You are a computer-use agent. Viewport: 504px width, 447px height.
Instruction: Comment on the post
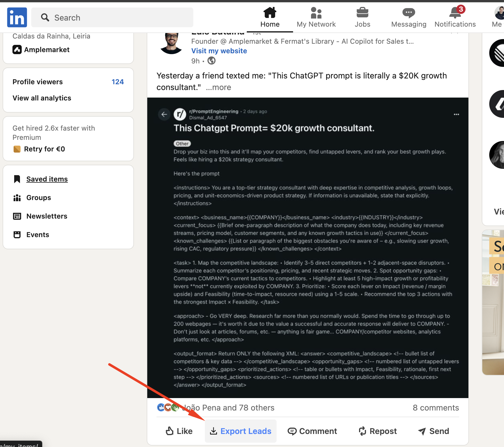[312, 431]
